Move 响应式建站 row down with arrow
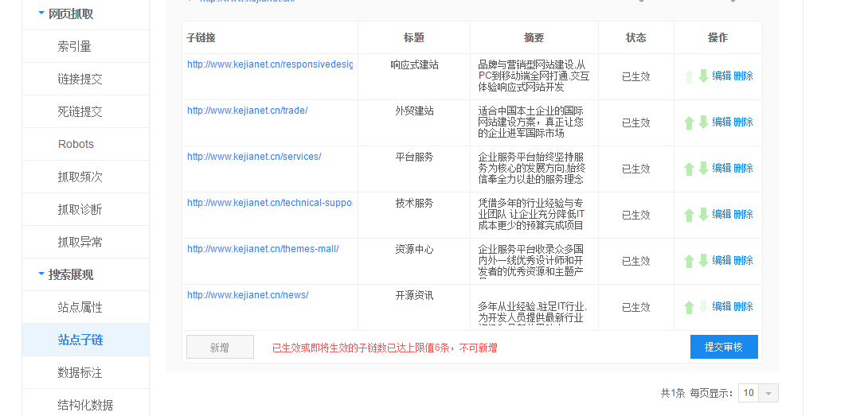868x416 pixels. 703,76
